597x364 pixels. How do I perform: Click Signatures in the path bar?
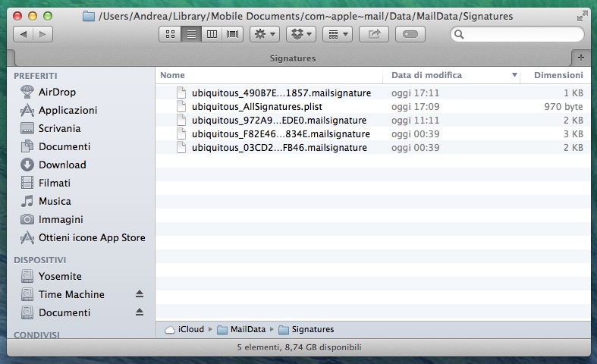tap(306, 329)
